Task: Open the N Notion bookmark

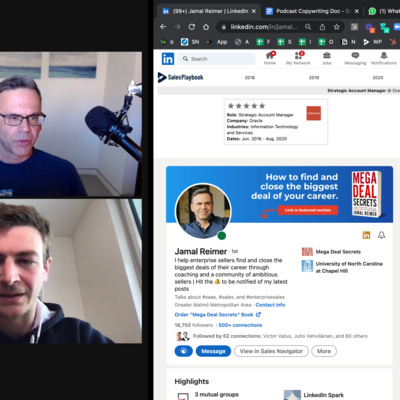Action: [x=348, y=42]
